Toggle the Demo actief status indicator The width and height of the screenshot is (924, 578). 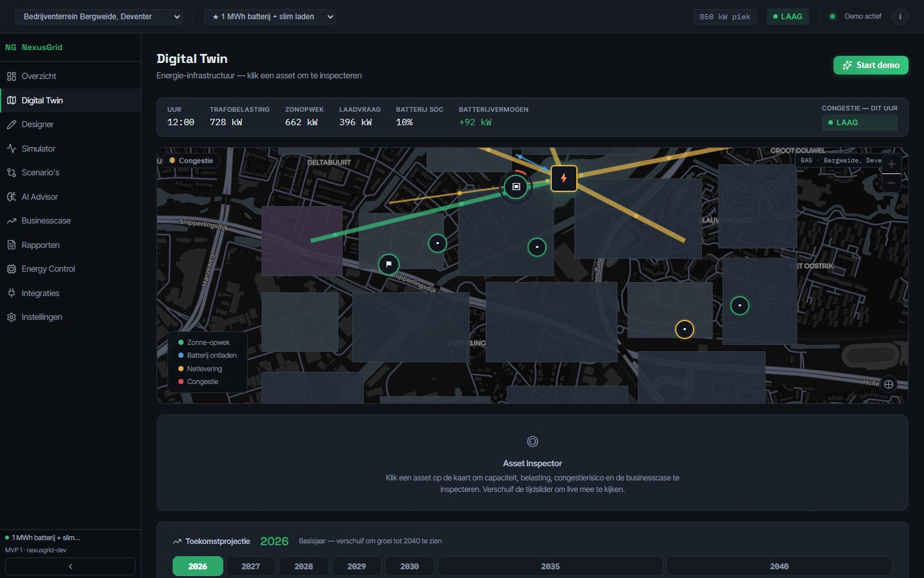coord(856,17)
